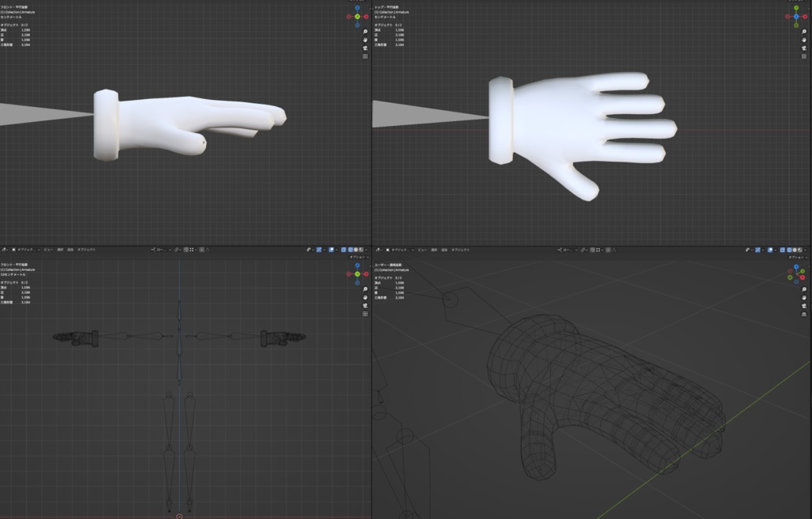Toggle X-ray in the bottom-left viewport header
This screenshot has height=519, width=812.
tap(343, 250)
